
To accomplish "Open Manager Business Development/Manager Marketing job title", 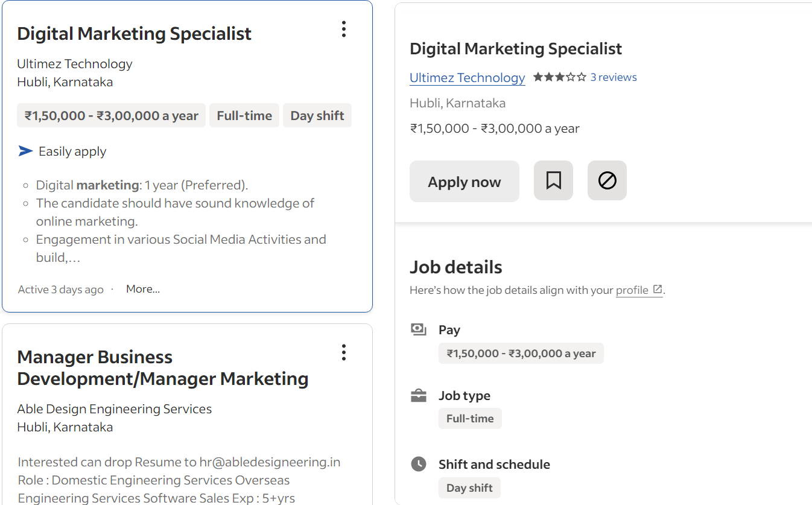I will tap(163, 367).
